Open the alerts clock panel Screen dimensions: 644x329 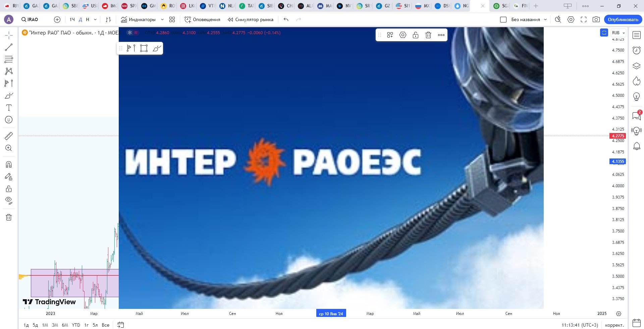tap(637, 50)
